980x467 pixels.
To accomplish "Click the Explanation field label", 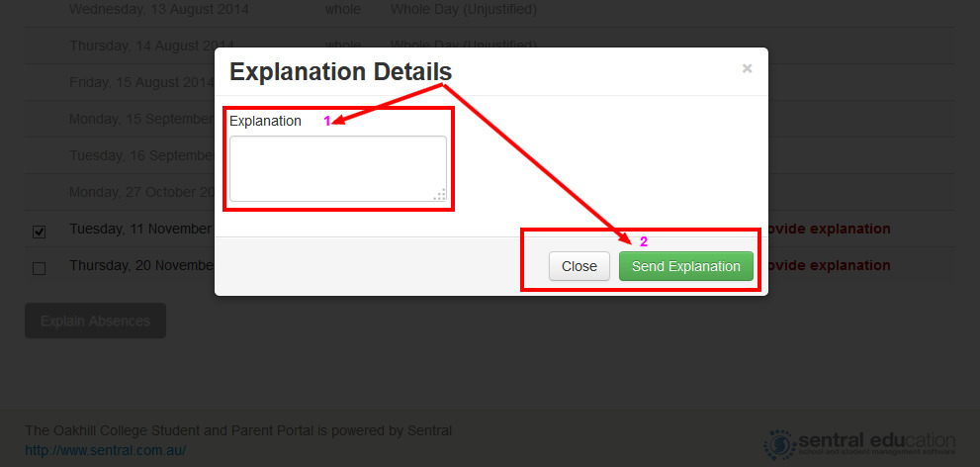I will pyautogui.click(x=265, y=122).
